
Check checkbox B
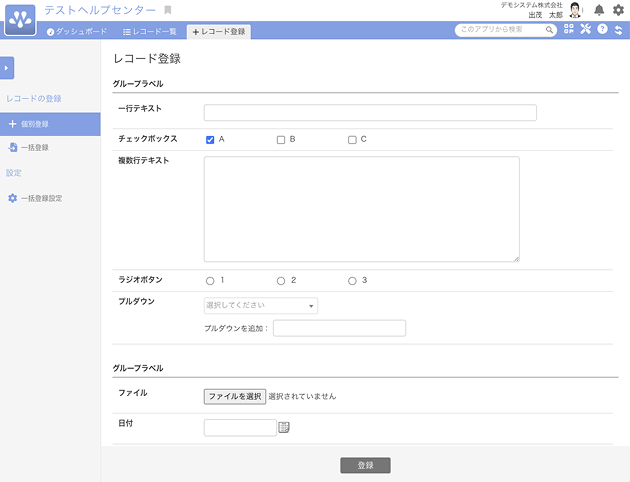click(x=281, y=140)
